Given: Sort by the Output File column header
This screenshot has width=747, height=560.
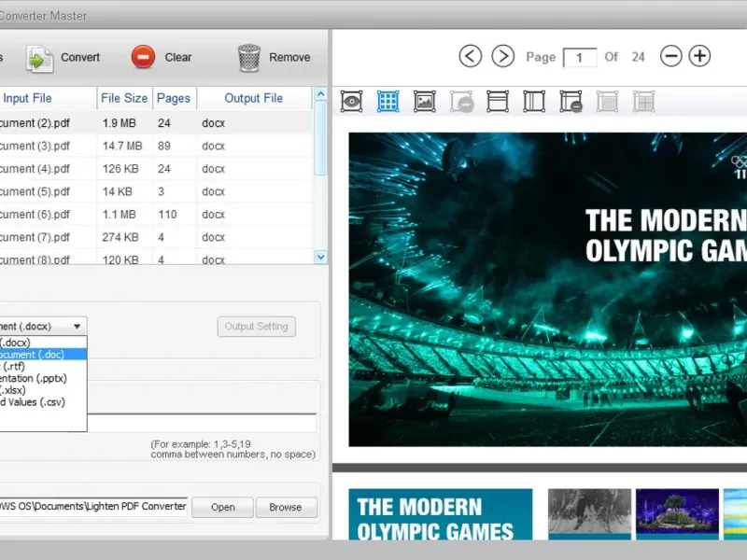Looking at the screenshot, I should [254, 98].
